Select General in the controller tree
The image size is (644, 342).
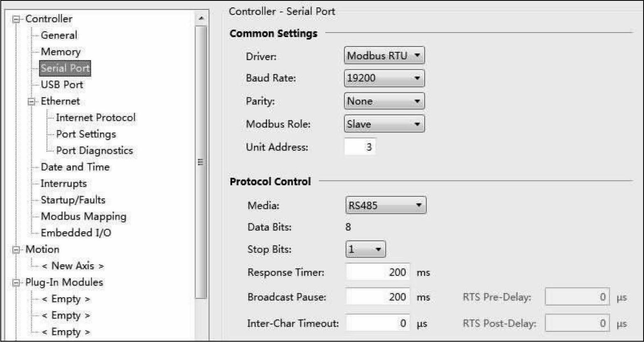(x=59, y=35)
